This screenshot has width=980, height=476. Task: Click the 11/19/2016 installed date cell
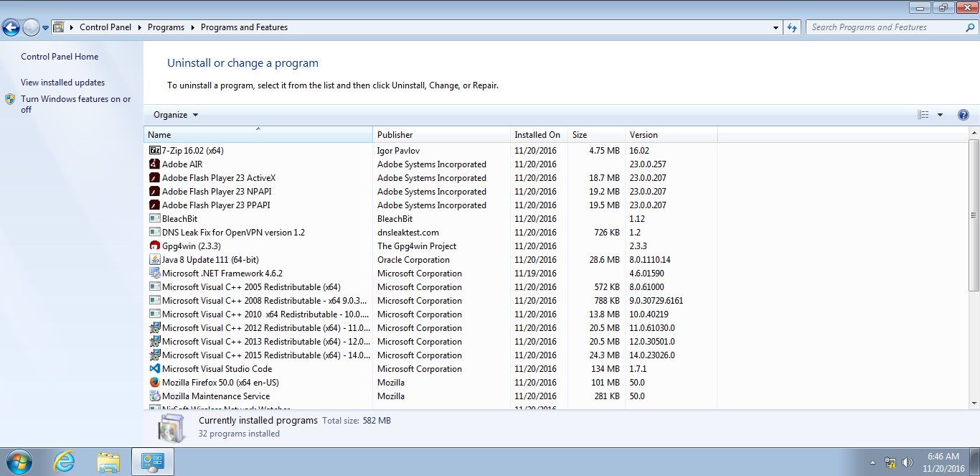535,274
